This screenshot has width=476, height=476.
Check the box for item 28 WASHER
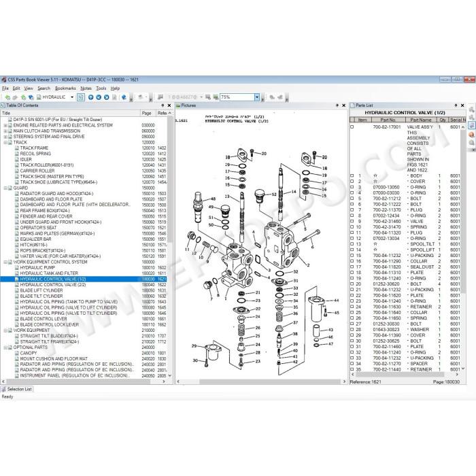pos(352,329)
